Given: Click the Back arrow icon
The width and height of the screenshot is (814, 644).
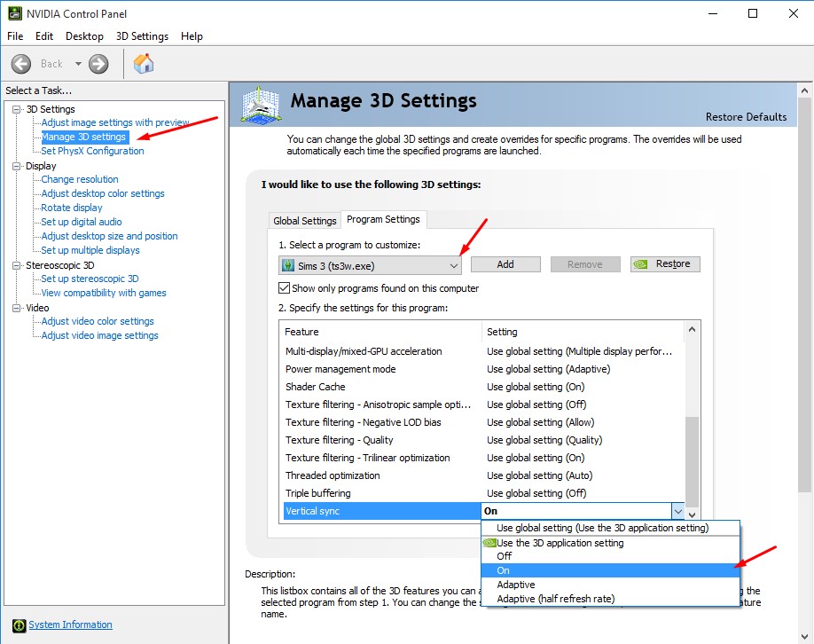Looking at the screenshot, I should (21, 64).
